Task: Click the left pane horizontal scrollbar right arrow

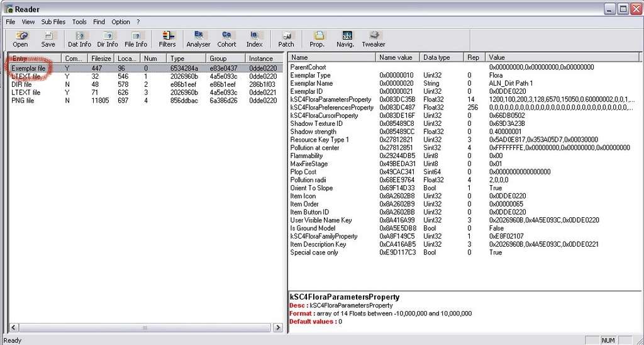Action: [x=277, y=328]
